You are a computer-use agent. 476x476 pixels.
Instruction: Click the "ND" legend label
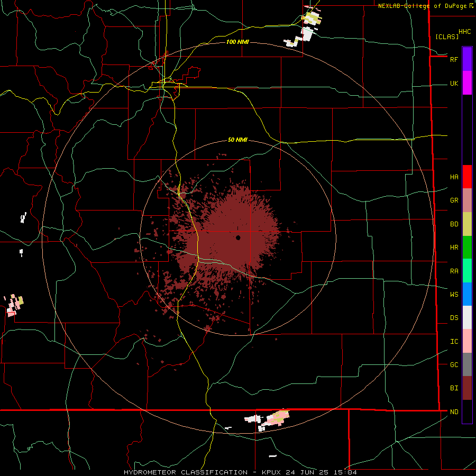[x=454, y=412]
